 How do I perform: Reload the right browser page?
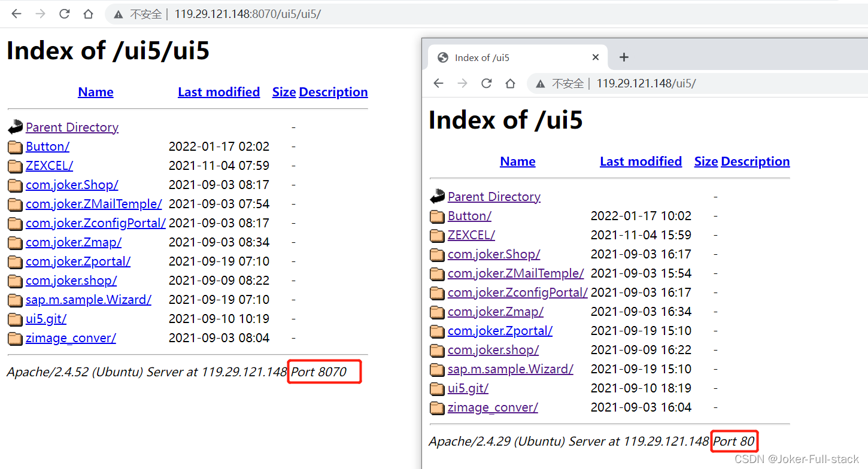tap(486, 83)
